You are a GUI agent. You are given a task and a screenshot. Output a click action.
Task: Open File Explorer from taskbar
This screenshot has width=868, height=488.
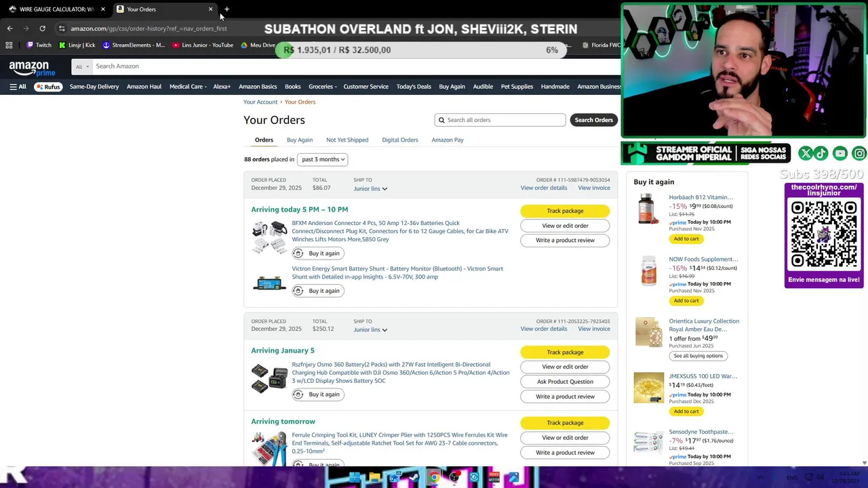[374, 478]
